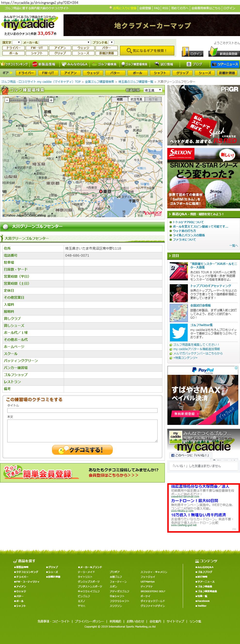The height and width of the screenshot is (644, 240).
Task: Click the new member registration icon button
Action: pos(224,52)
